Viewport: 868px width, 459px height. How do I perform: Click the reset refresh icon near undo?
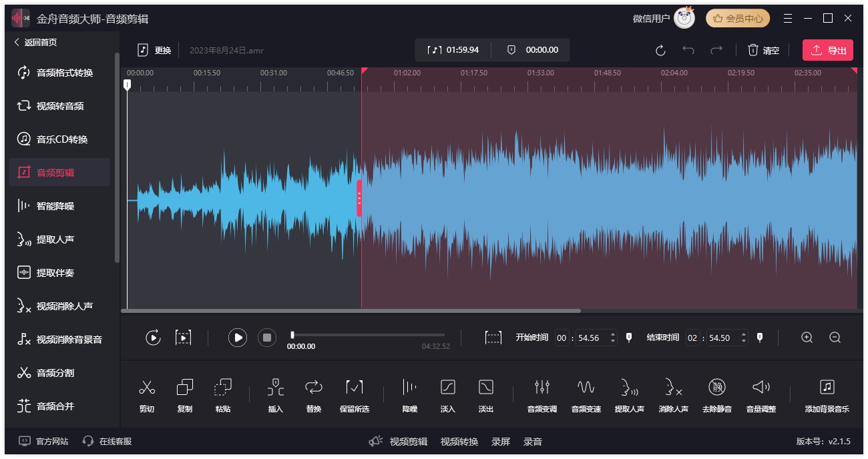[x=661, y=50]
